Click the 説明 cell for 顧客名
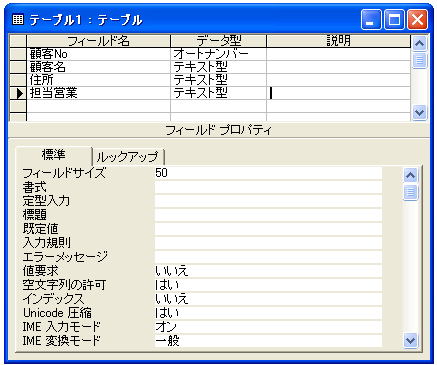The height and width of the screenshot is (365, 437). click(339, 67)
